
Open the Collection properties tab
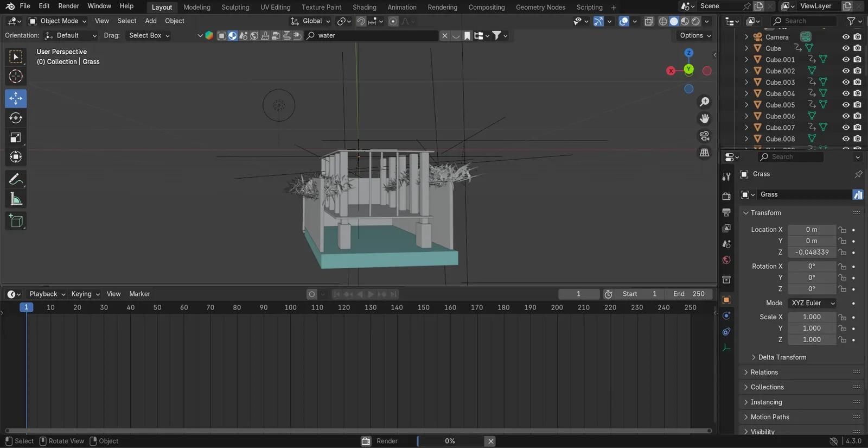726,279
